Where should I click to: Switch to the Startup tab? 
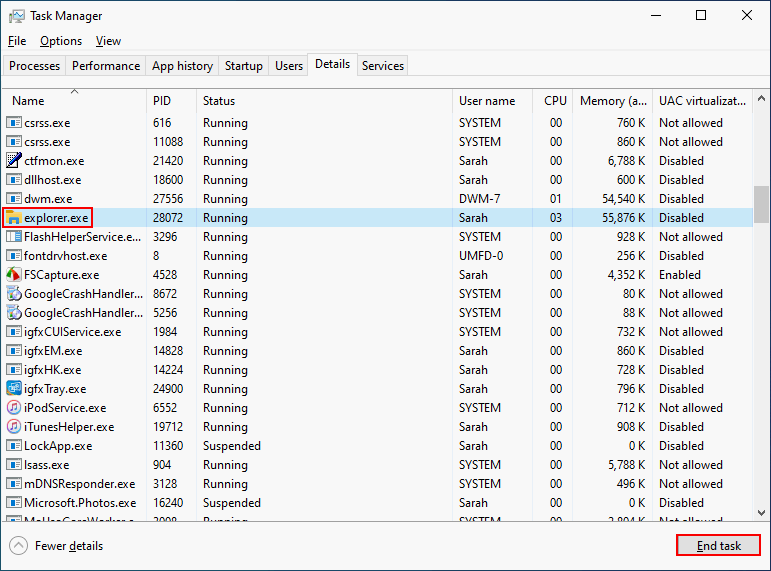pyautogui.click(x=244, y=66)
